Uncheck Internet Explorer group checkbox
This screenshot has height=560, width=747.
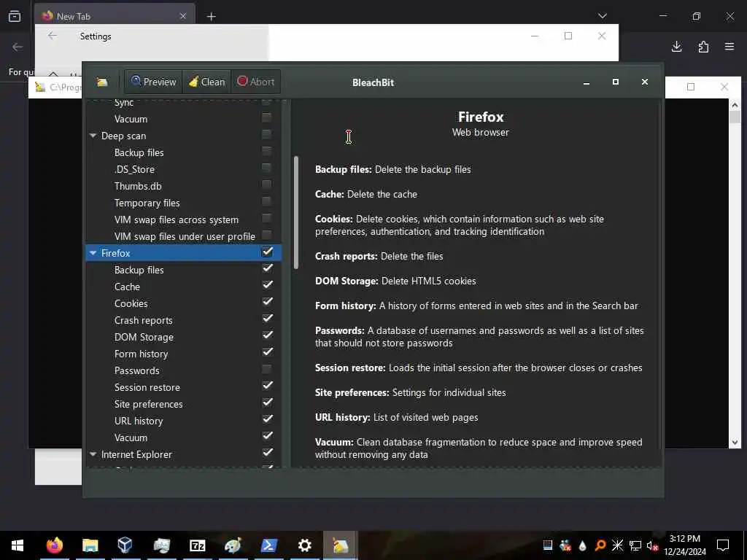coord(267,453)
